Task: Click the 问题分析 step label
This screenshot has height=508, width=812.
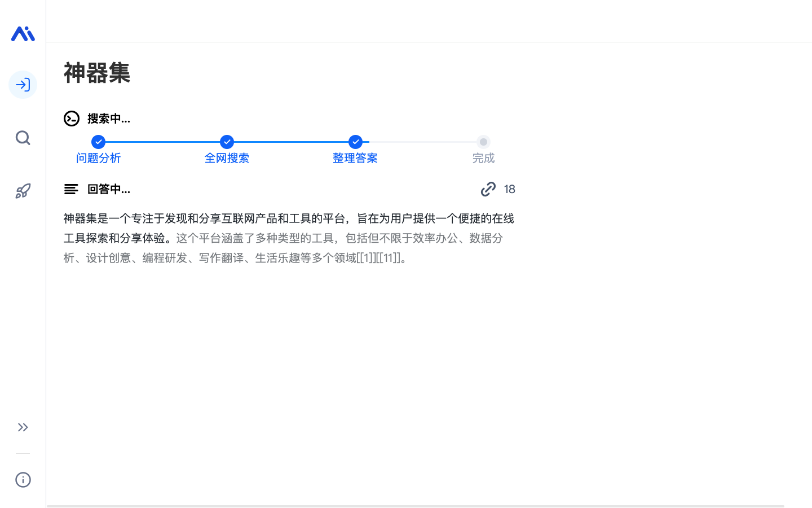Action: point(99,158)
